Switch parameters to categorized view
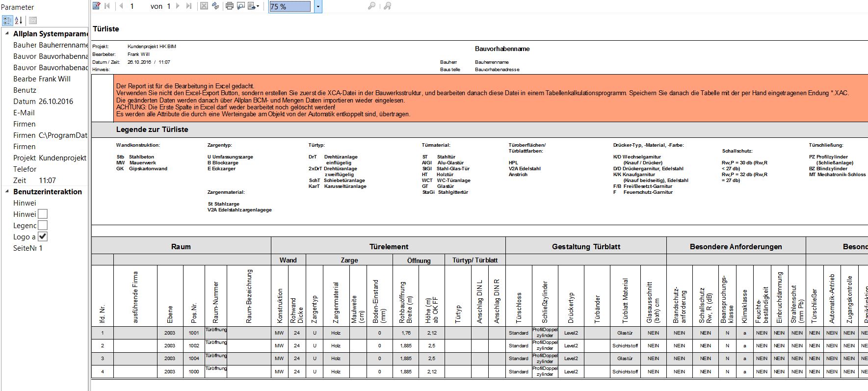Image resolution: width=868 pixels, height=391 pixels. (x=7, y=21)
